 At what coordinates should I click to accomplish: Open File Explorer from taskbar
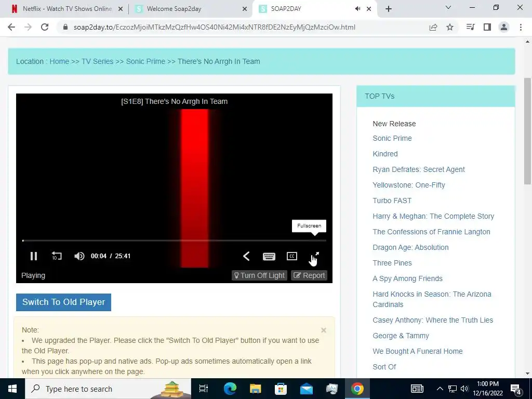255,389
